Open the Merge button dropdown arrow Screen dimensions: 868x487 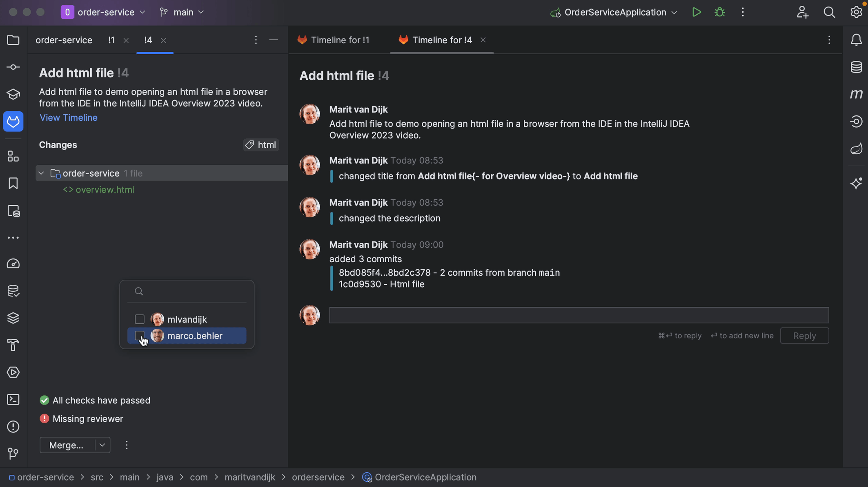click(x=102, y=445)
